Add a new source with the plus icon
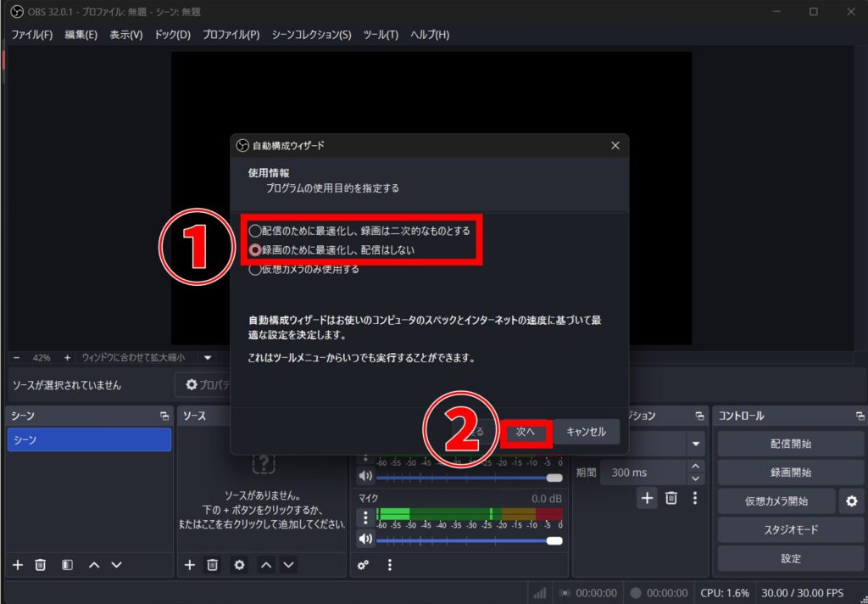868x604 pixels. 188,565
